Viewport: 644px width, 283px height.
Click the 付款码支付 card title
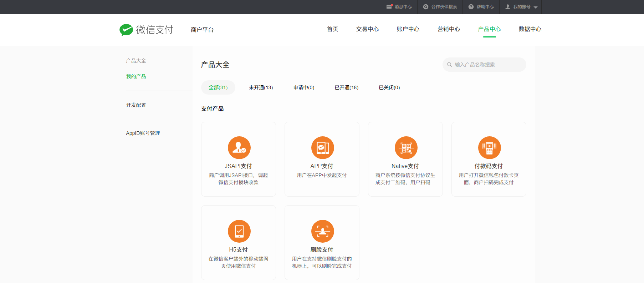coord(489,166)
